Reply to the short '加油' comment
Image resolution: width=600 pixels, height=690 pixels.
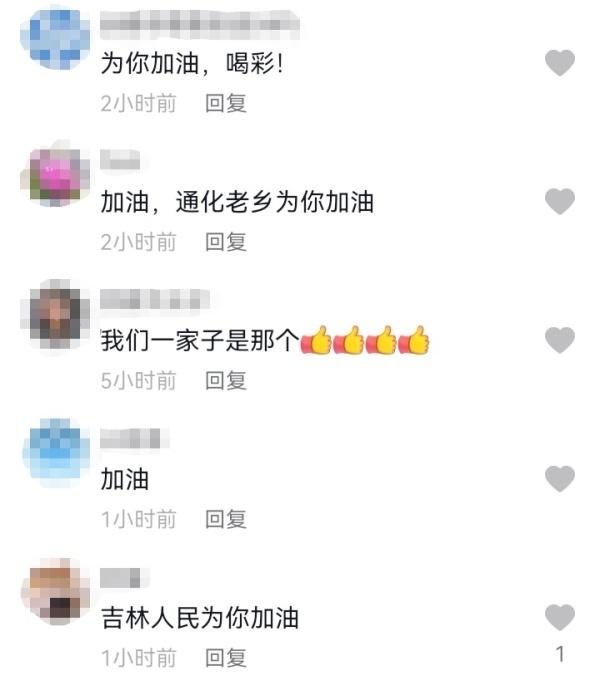(x=225, y=519)
